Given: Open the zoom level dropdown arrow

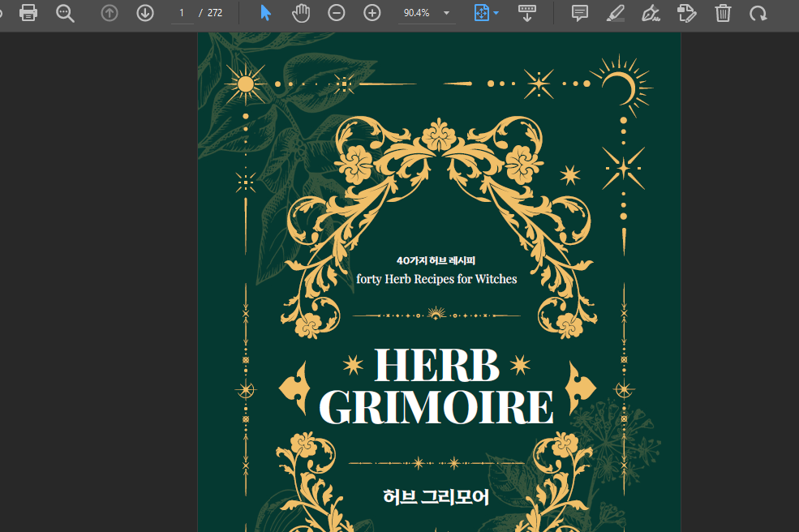Looking at the screenshot, I should click(446, 14).
